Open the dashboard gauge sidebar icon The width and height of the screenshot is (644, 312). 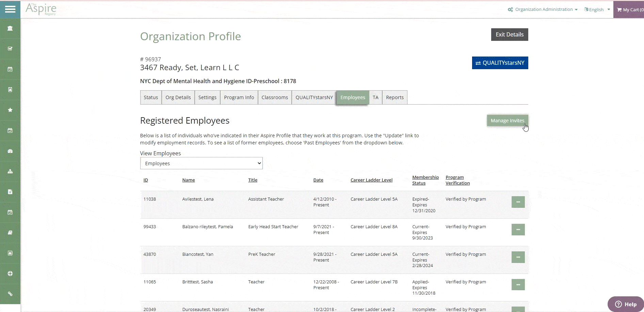[10, 151]
